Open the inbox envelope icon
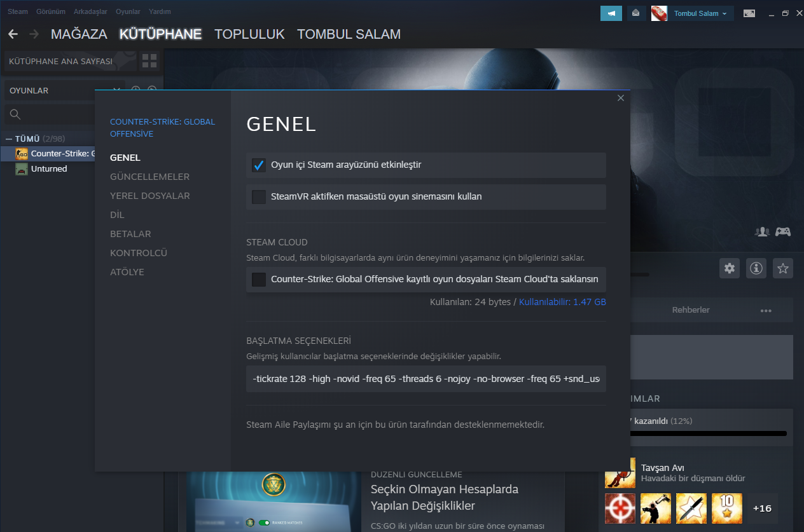 click(x=635, y=13)
